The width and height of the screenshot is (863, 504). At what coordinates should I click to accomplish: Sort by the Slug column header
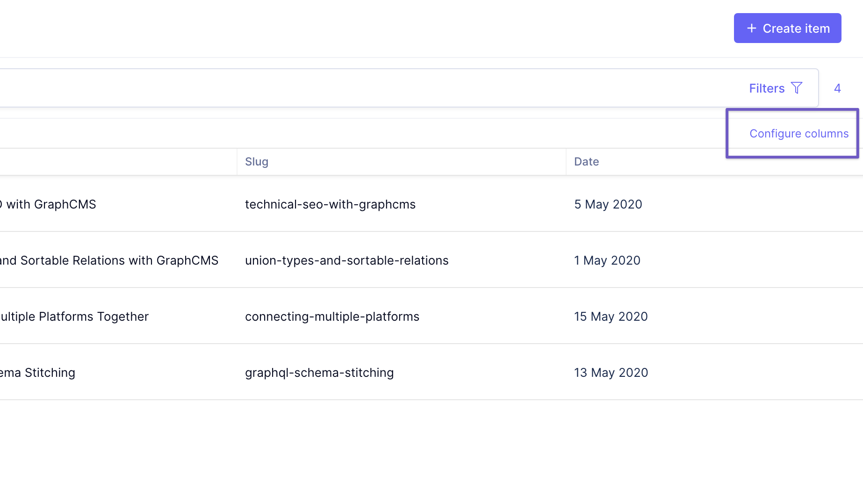coord(257,162)
